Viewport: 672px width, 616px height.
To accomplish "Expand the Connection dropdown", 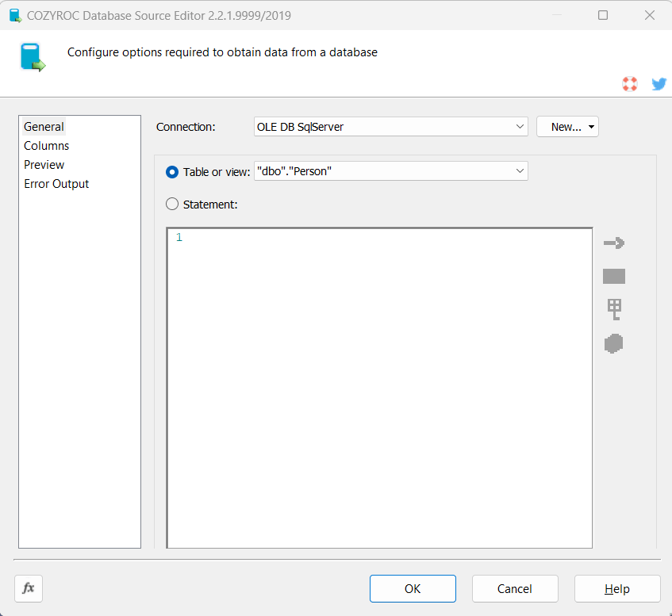I will [520, 126].
